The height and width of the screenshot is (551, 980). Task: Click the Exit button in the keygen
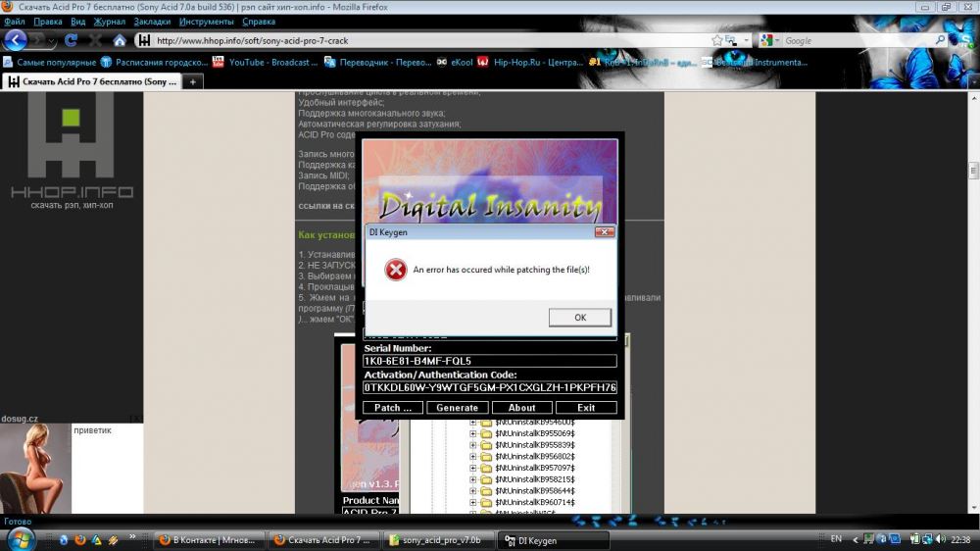tap(586, 408)
